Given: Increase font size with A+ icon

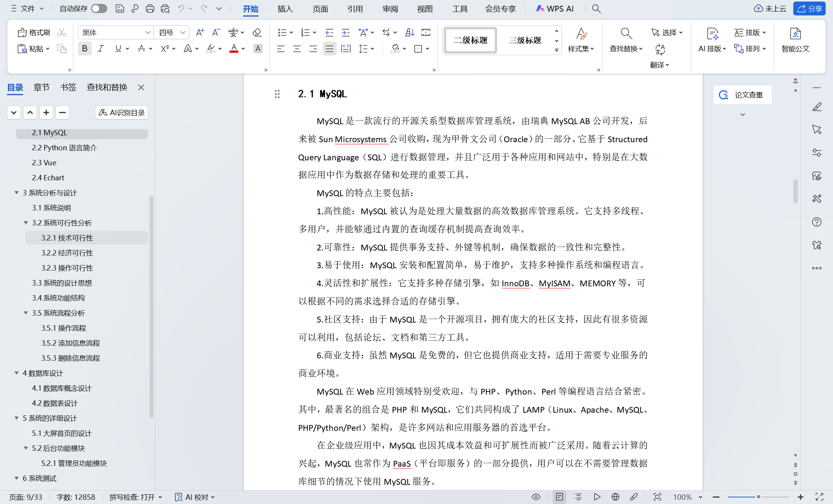Looking at the screenshot, I should click(200, 32).
